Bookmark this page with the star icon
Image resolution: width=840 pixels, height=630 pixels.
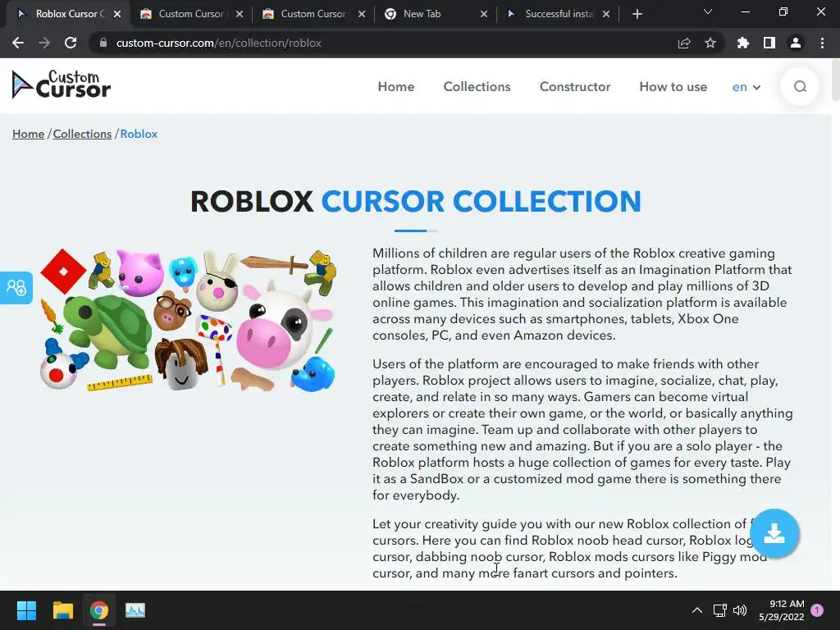(710, 43)
